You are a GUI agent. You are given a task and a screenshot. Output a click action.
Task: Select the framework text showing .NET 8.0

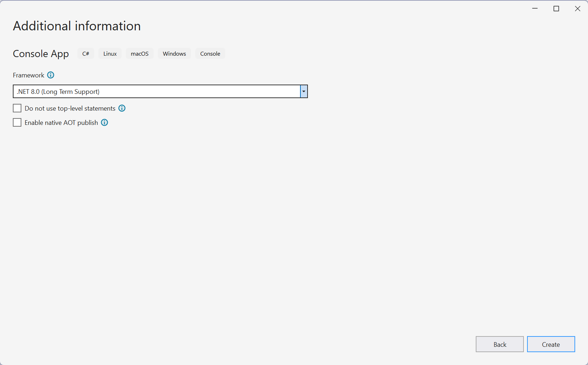57,91
